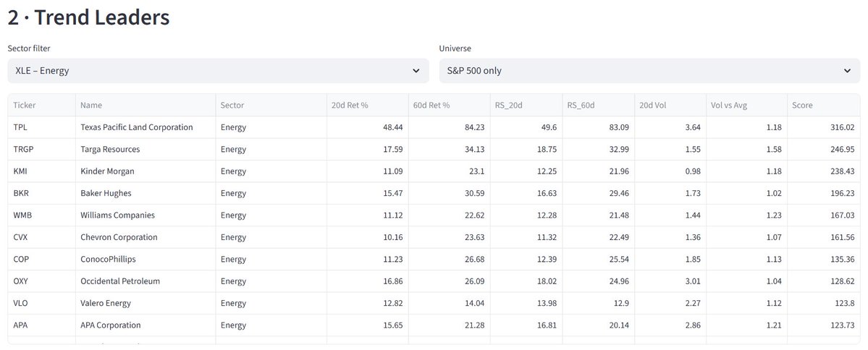Sort table by Name column header

pos(91,105)
